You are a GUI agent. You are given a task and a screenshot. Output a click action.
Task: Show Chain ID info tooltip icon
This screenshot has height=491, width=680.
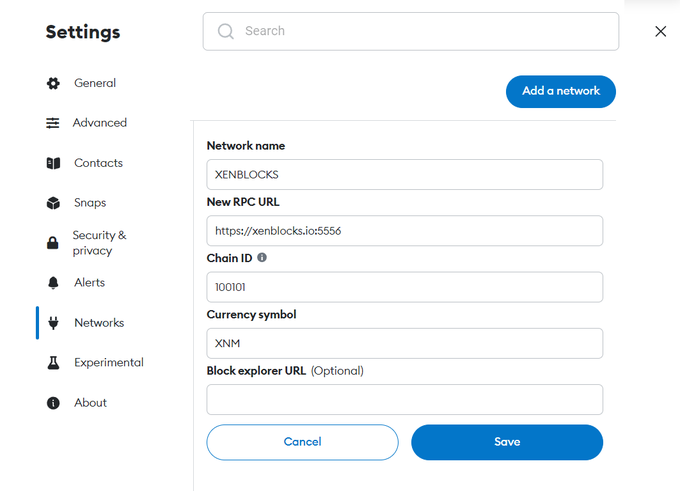262,258
